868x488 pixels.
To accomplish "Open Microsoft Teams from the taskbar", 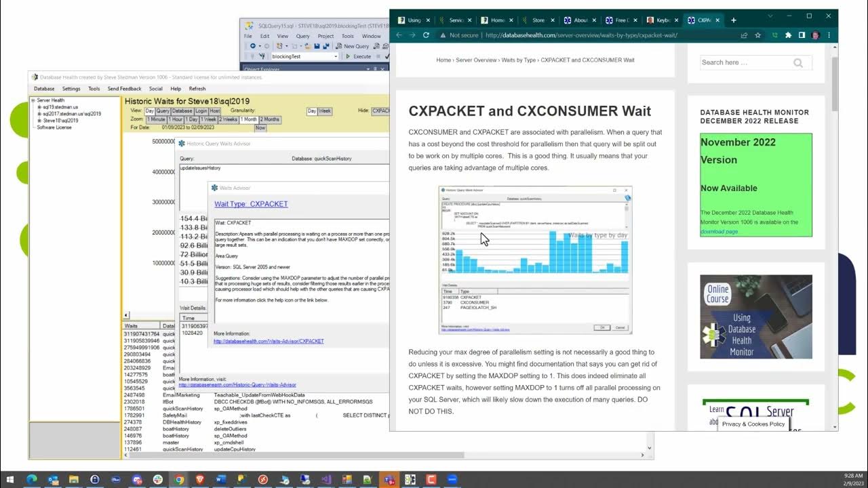I will point(389,480).
